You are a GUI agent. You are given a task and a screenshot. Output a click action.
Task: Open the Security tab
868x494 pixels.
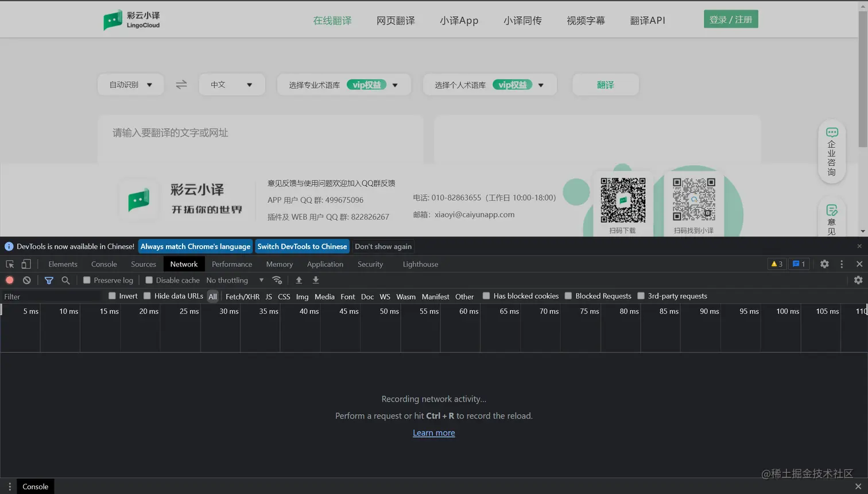click(x=370, y=264)
